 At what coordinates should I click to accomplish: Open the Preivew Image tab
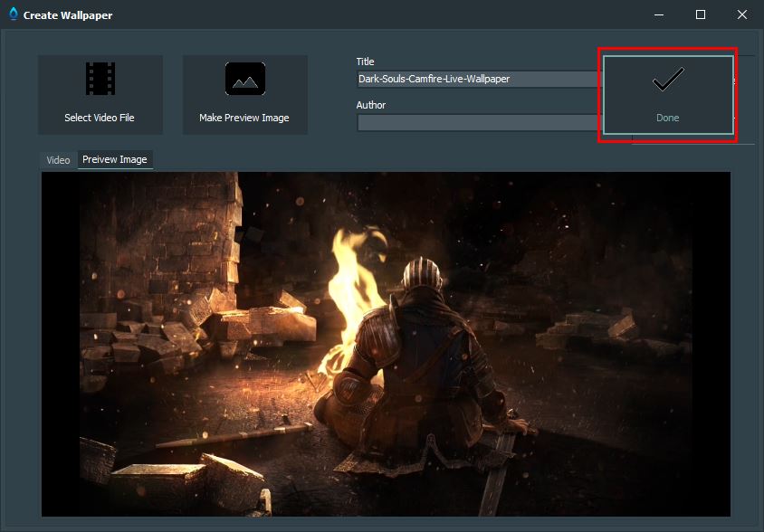115,159
